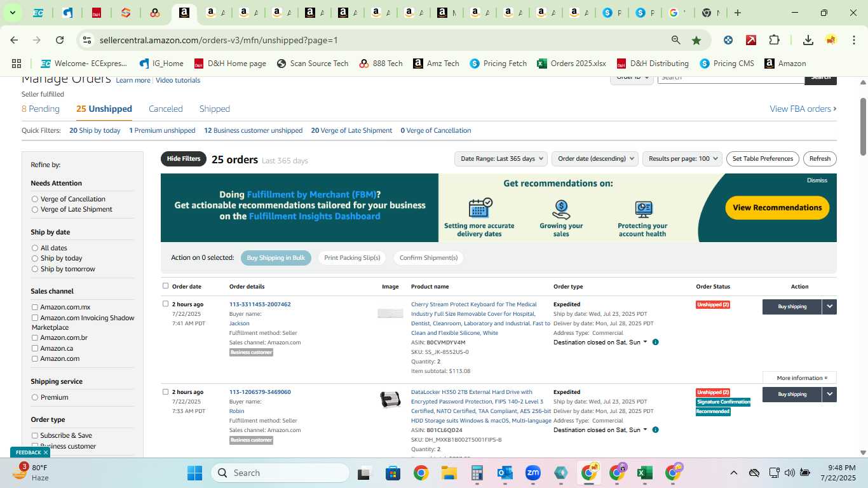Open Chrome downloads icon
The width and height of the screenshot is (868, 488).
[x=808, y=40]
